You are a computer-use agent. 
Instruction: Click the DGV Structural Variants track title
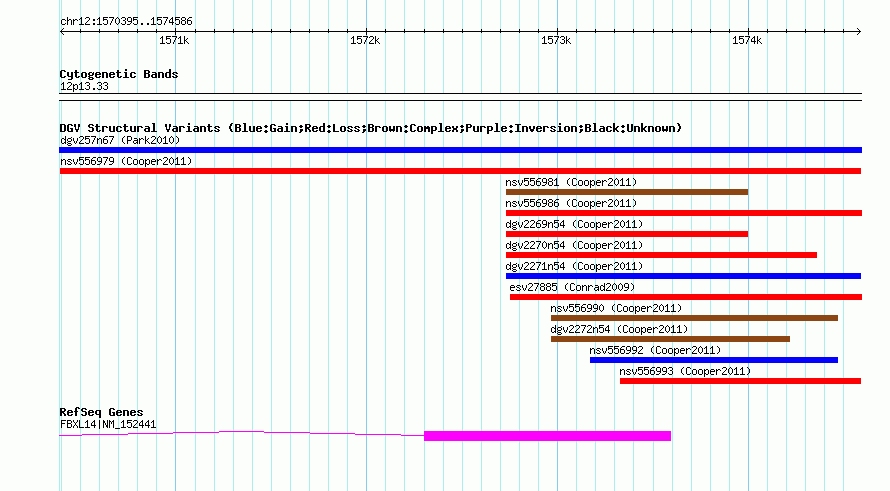point(371,128)
